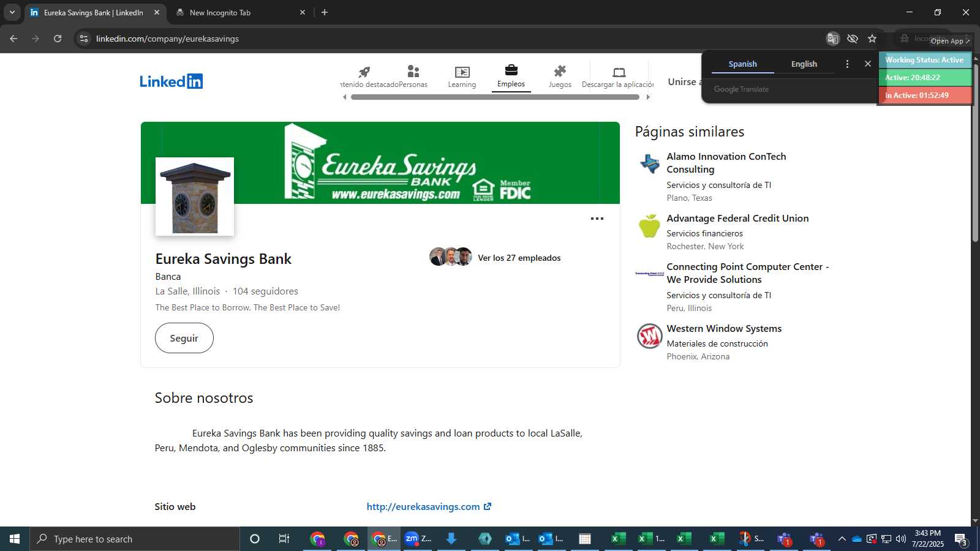Click the Seguir button
Screen dimensions: 980x551
(x=184, y=338)
